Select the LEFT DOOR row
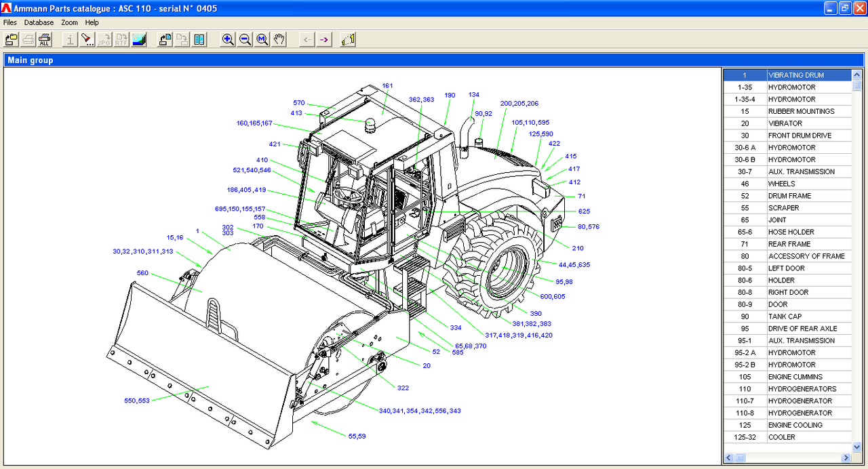This screenshot has width=868, height=469. (787, 268)
